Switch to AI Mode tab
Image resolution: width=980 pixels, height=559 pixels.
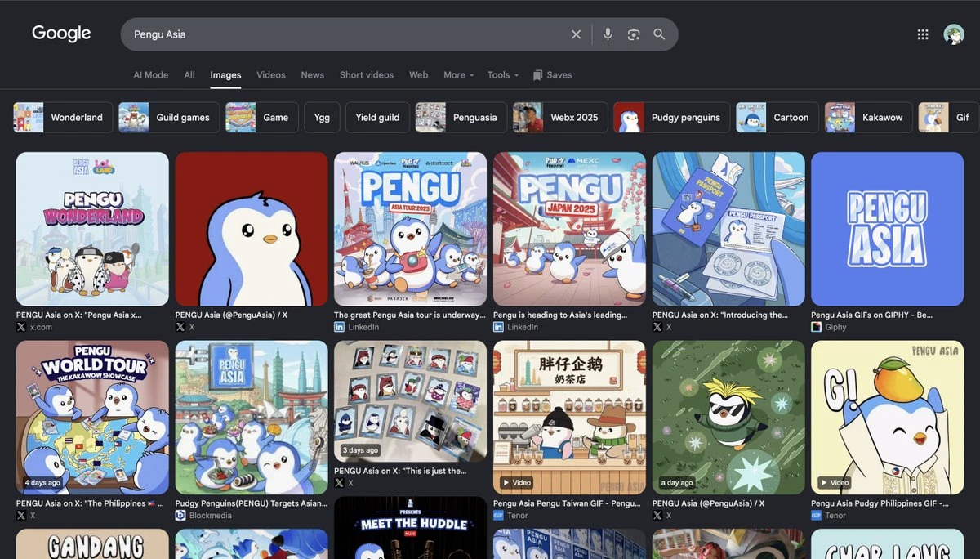pyautogui.click(x=151, y=74)
